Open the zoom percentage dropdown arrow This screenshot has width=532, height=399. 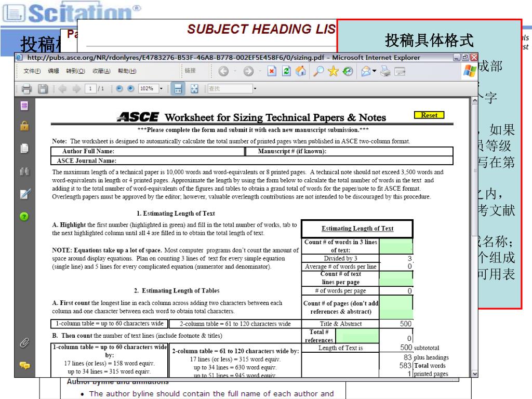click(161, 89)
